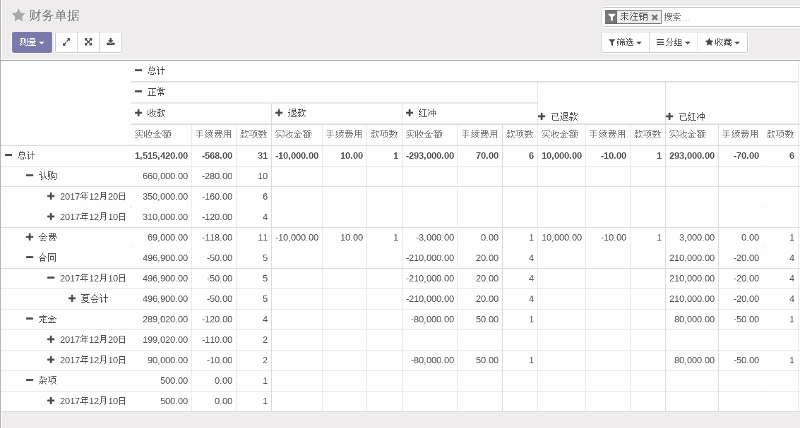Open the 分组 group-by menu
The image size is (800, 428).
coord(672,43)
